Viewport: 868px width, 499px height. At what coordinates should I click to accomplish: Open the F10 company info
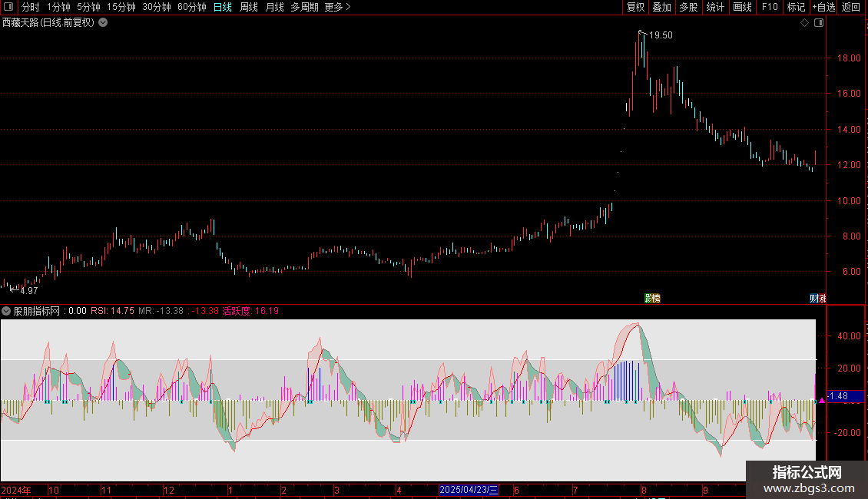770,7
